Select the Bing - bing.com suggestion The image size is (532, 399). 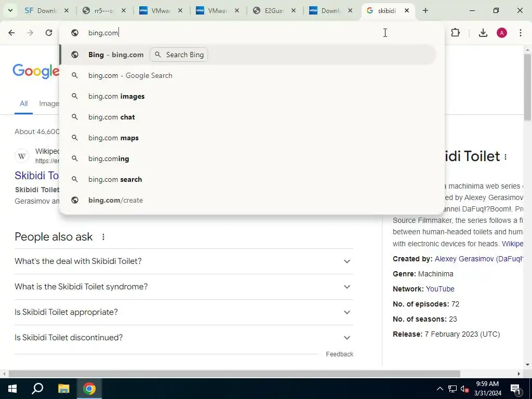[248, 55]
